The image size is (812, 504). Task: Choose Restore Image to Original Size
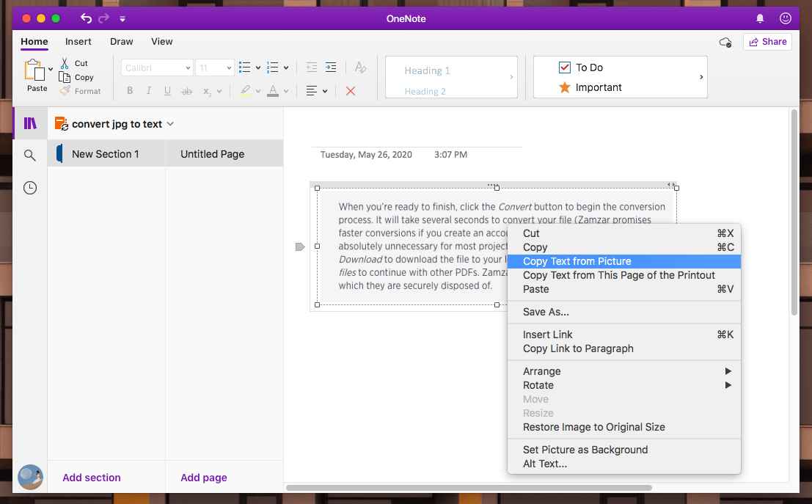pyautogui.click(x=624, y=427)
